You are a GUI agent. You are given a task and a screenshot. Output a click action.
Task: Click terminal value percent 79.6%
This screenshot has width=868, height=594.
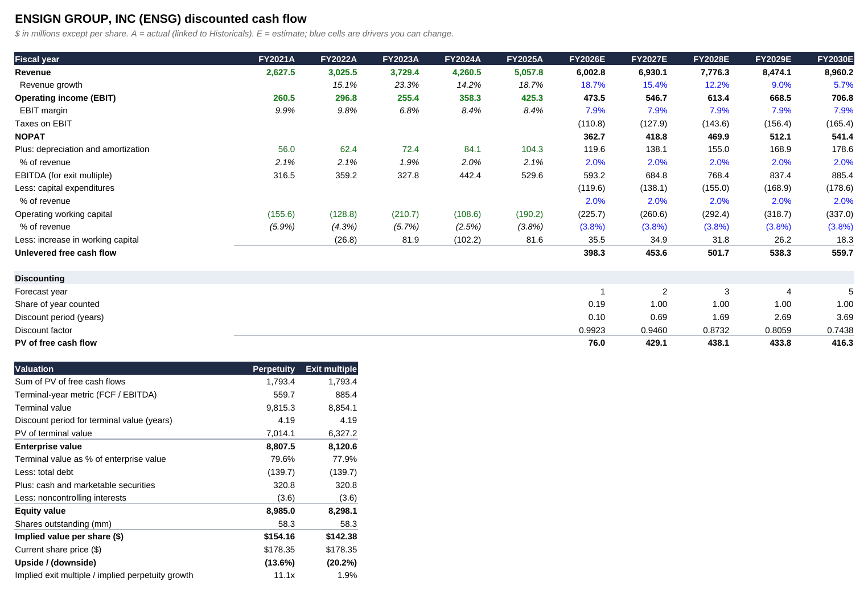coord(283,459)
